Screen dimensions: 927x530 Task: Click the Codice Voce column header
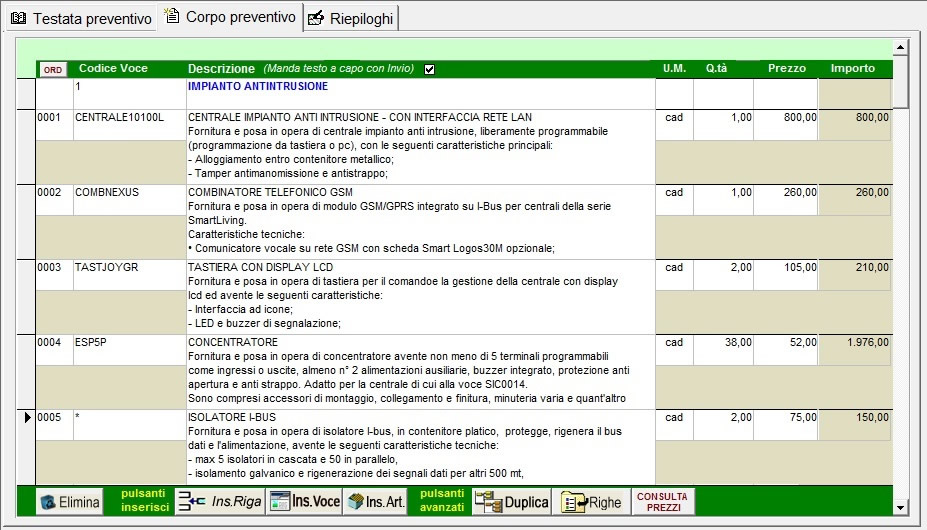[113, 68]
